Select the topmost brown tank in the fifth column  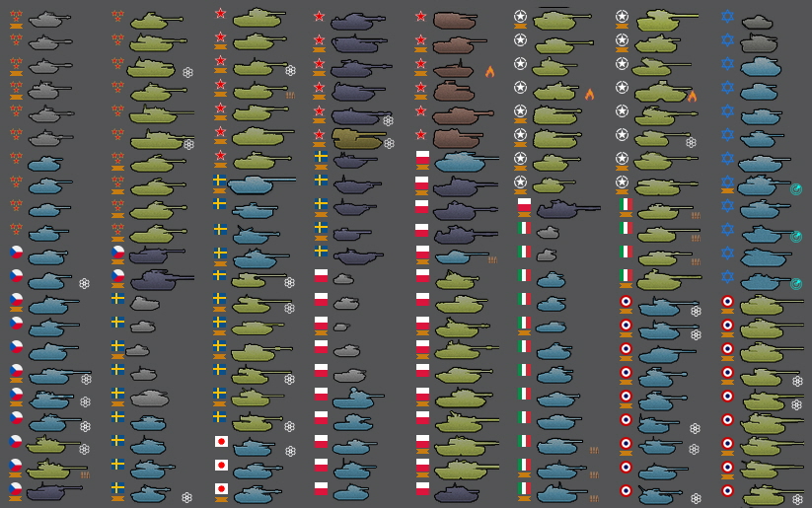(x=455, y=20)
